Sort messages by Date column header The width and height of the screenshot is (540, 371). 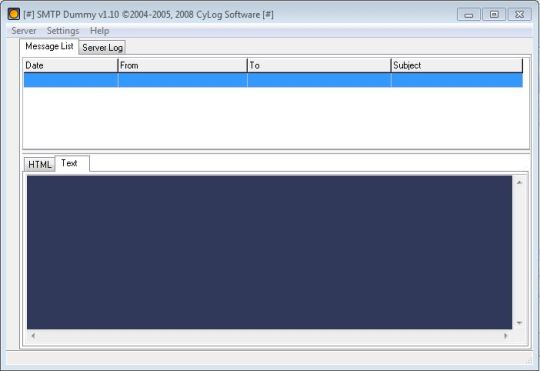pyautogui.click(x=71, y=65)
